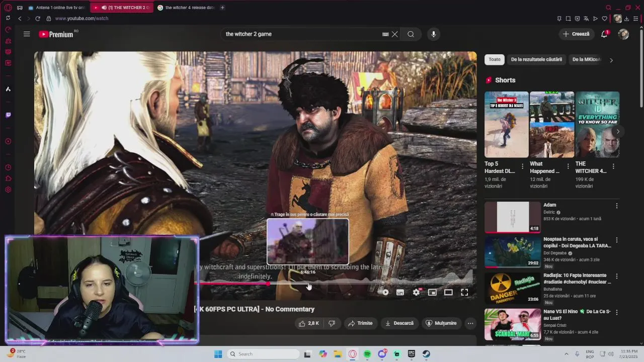Viewport: 644px width, 362px height.
Task: Open options for THE WITCHER 4 short
Action: [x=613, y=166]
